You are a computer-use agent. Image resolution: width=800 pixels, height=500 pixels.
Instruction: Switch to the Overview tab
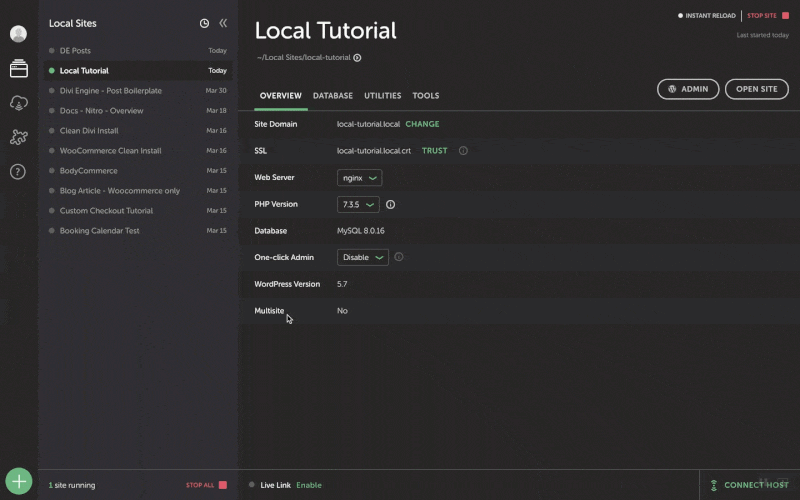[x=281, y=95]
